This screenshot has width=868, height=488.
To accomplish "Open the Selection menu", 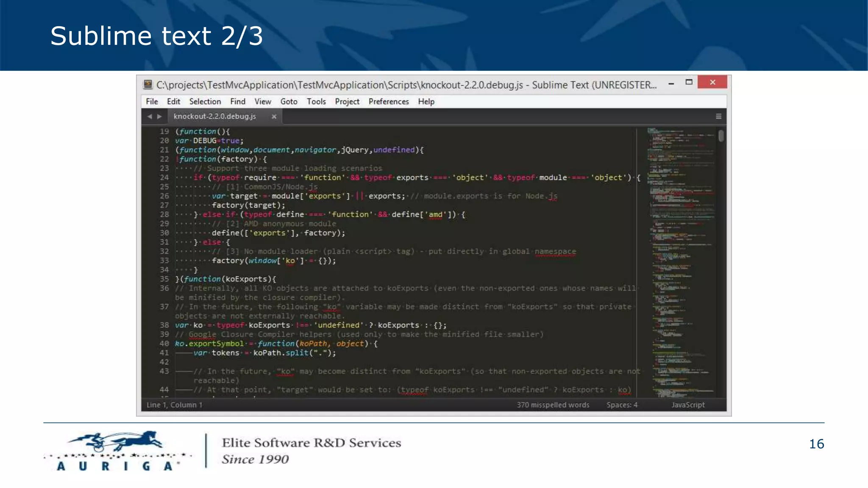I will [205, 102].
